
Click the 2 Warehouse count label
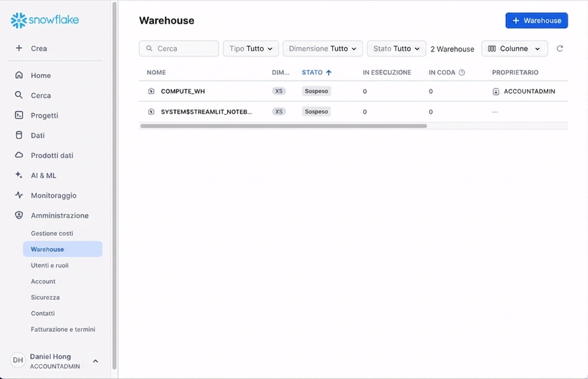click(x=452, y=49)
